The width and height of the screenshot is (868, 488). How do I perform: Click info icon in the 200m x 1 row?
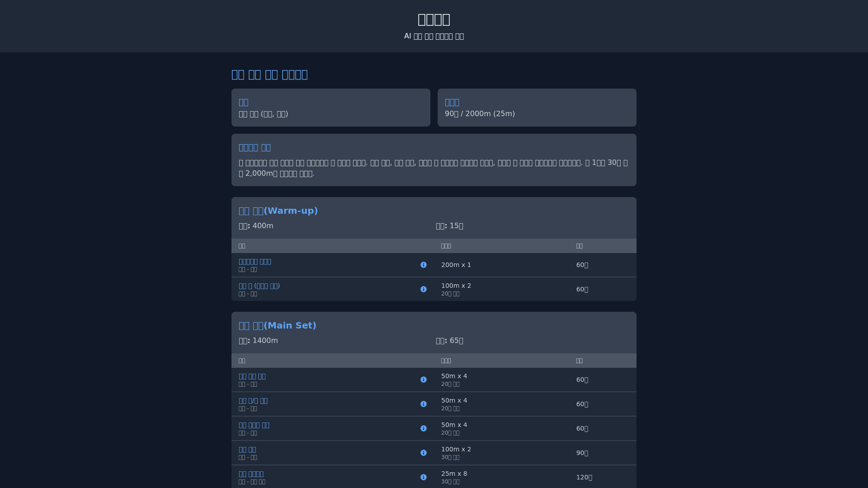click(423, 265)
